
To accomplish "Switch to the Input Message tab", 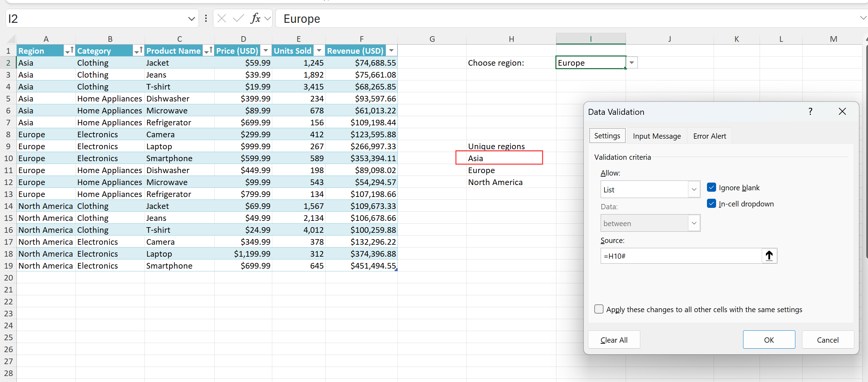I will (x=656, y=136).
